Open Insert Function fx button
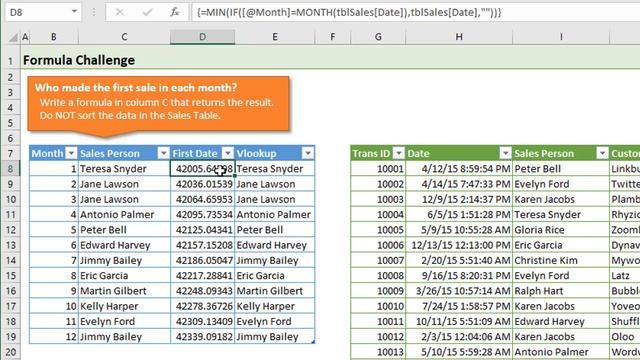640x360 pixels. pyautogui.click(x=175, y=12)
